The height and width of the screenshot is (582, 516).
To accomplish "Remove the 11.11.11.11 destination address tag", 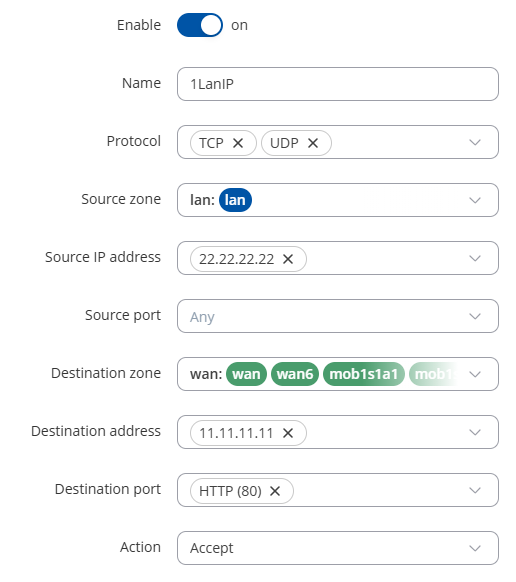I will (288, 433).
